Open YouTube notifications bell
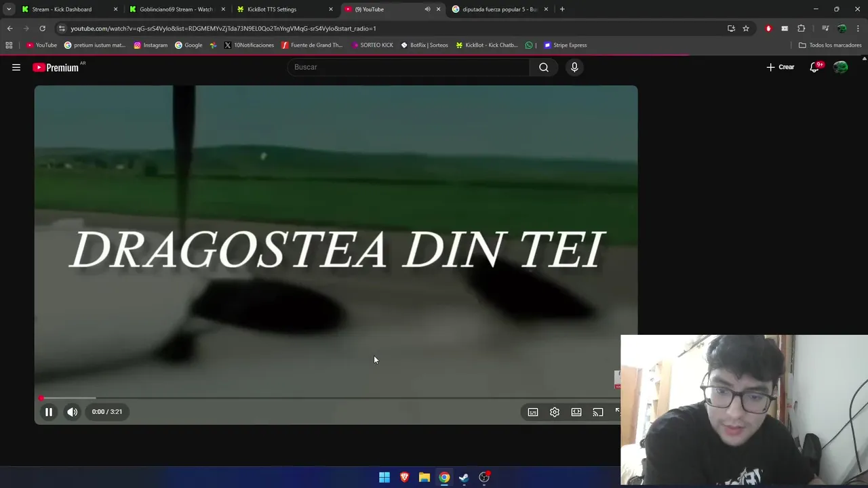The width and height of the screenshot is (868, 488). tap(814, 67)
